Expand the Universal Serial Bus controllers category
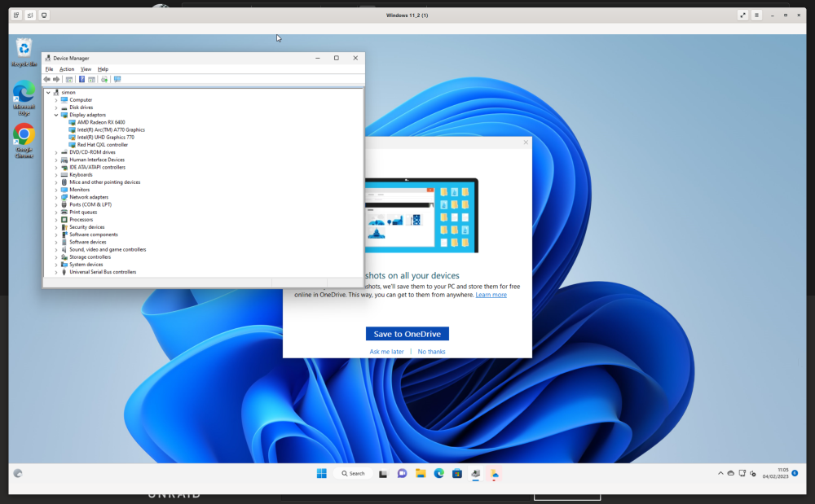Viewport: 815px width, 504px height. click(56, 272)
